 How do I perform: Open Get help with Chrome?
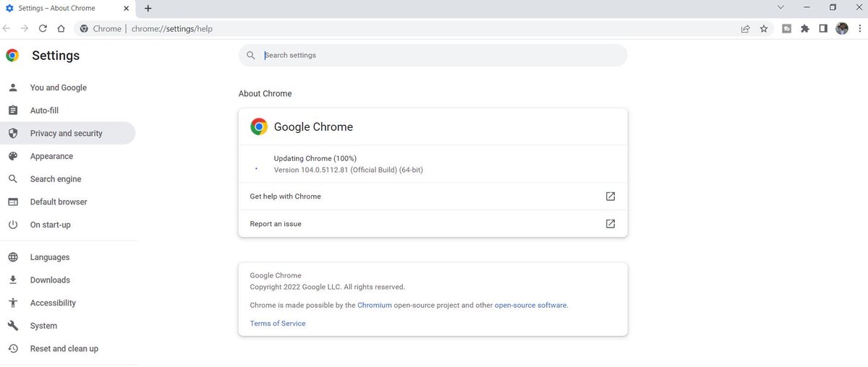pyautogui.click(x=433, y=197)
